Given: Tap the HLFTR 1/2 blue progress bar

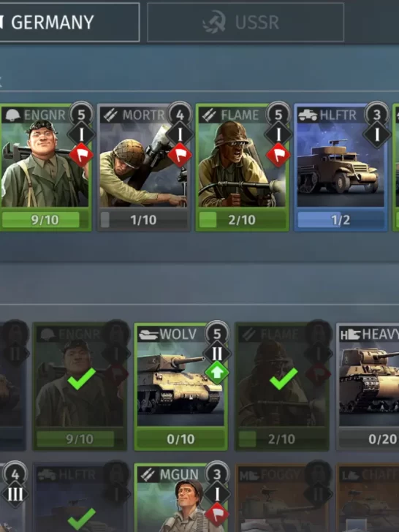Looking at the screenshot, I should tap(341, 220).
